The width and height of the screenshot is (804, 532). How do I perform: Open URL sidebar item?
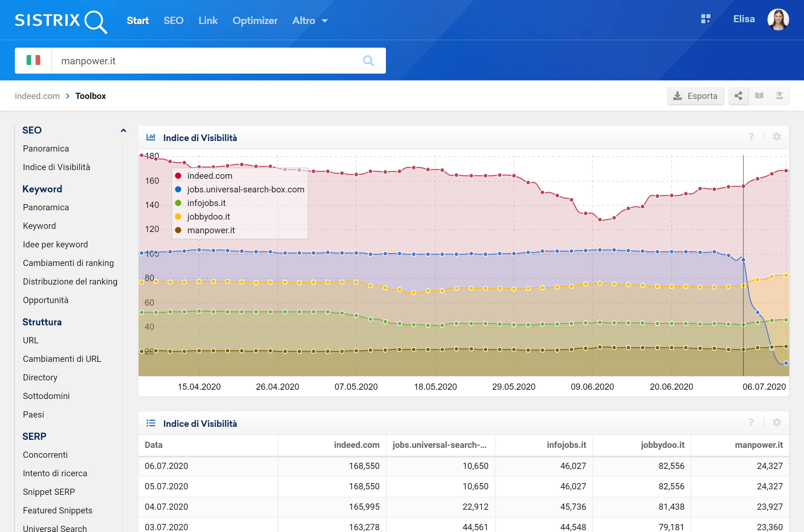coord(31,340)
